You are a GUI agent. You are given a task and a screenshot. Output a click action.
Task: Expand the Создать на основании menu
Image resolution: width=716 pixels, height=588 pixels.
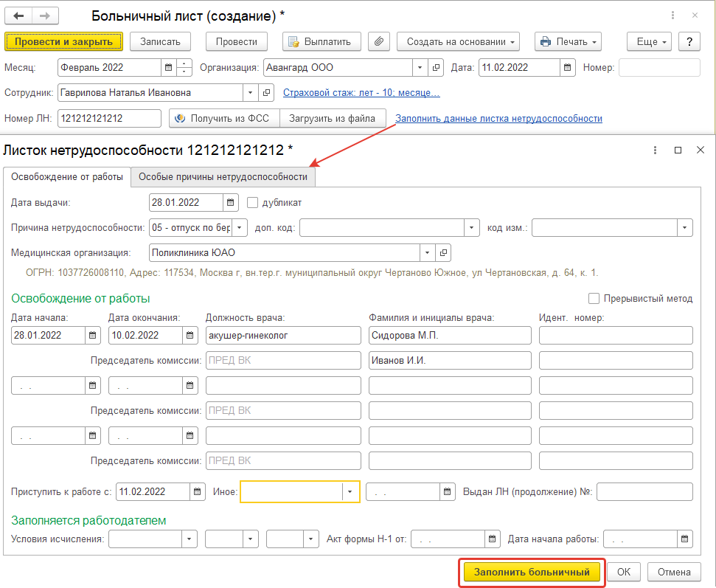(x=458, y=41)
